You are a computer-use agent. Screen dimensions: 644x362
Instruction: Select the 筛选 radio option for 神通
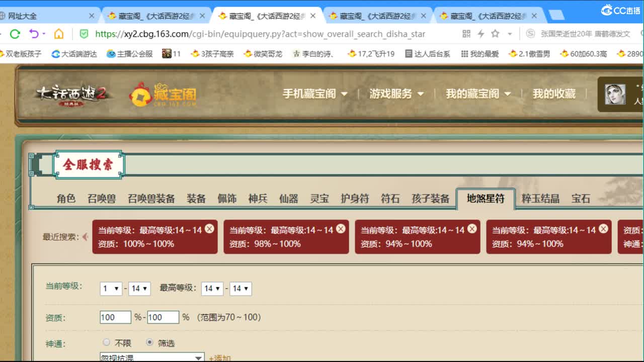[x=149, y=342]
